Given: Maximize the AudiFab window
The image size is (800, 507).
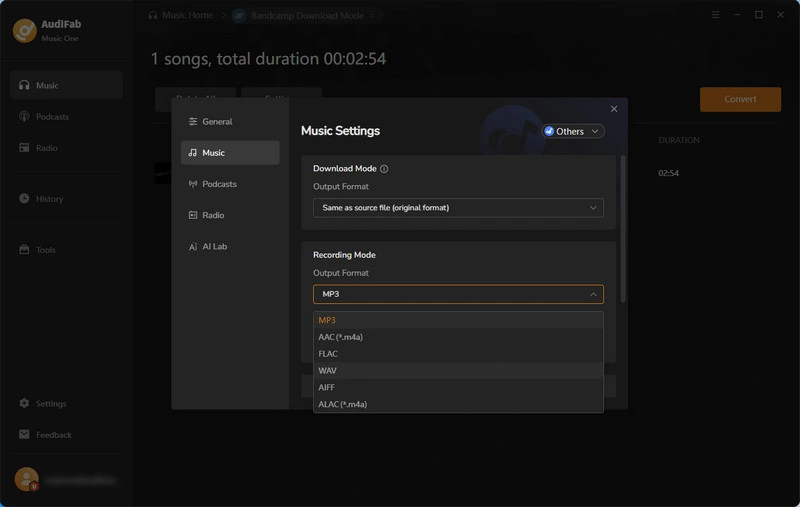Looking at the screenshot, I should click(x=759, y=15).
